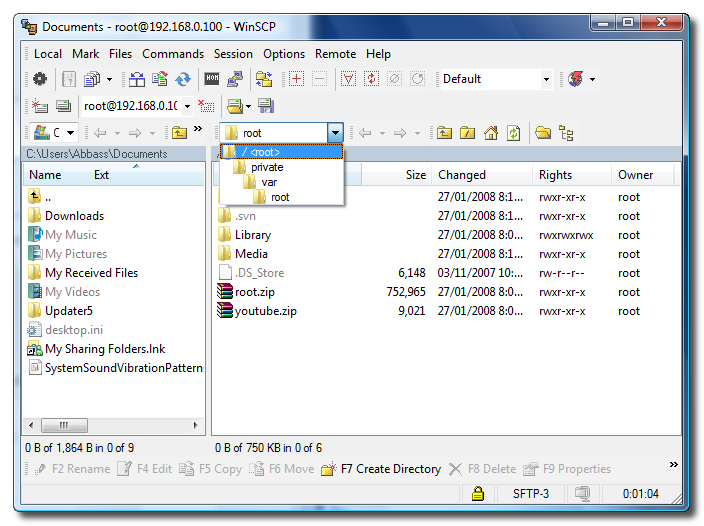Screen dimensions: 704x526
Task: Click the invert selection arrows icon
Action: (x=371, y=79)
